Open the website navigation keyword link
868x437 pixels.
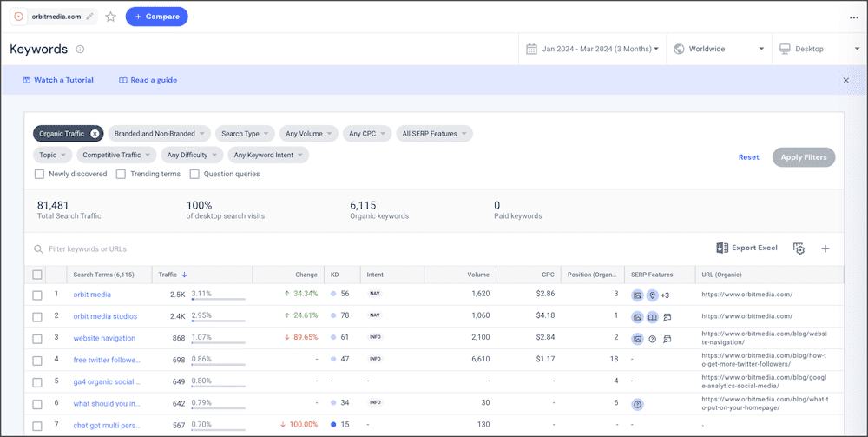tap(104, 339)
